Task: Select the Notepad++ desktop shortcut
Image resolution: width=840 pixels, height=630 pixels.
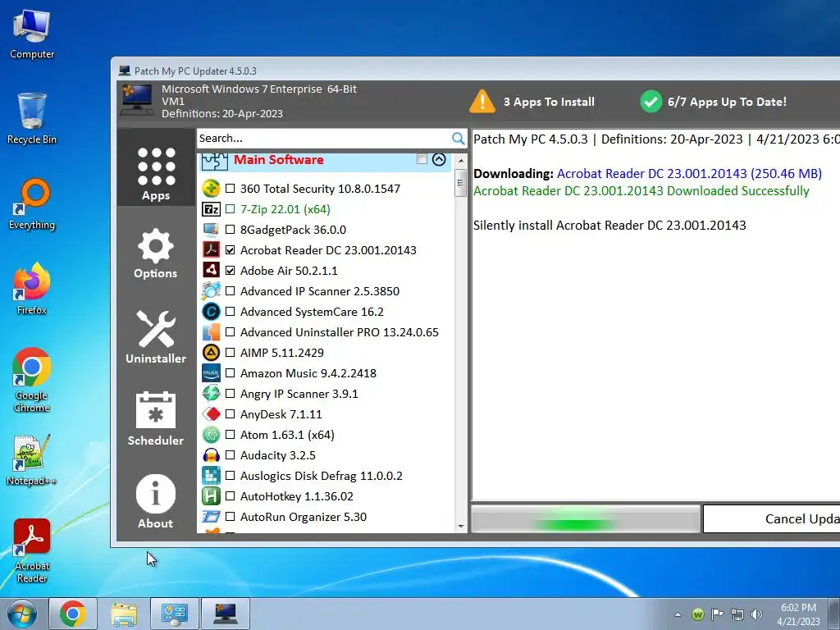Action: click(32, 460)
